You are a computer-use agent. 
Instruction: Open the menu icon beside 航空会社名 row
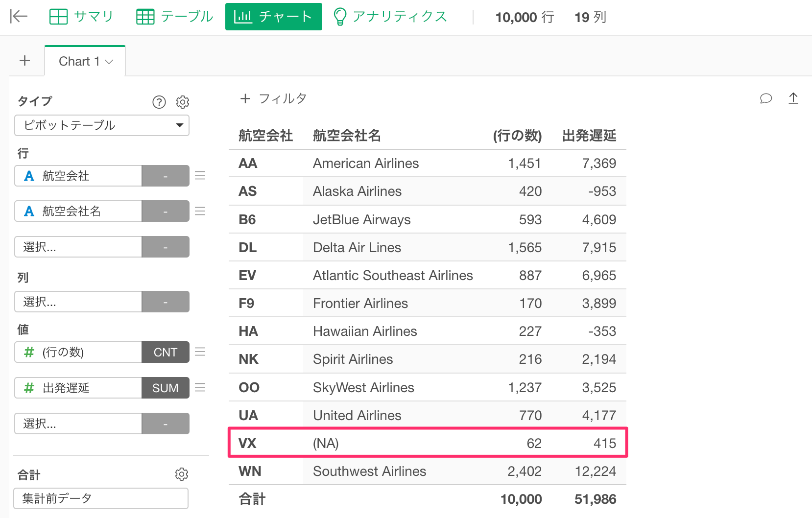(x=200, y=211)
